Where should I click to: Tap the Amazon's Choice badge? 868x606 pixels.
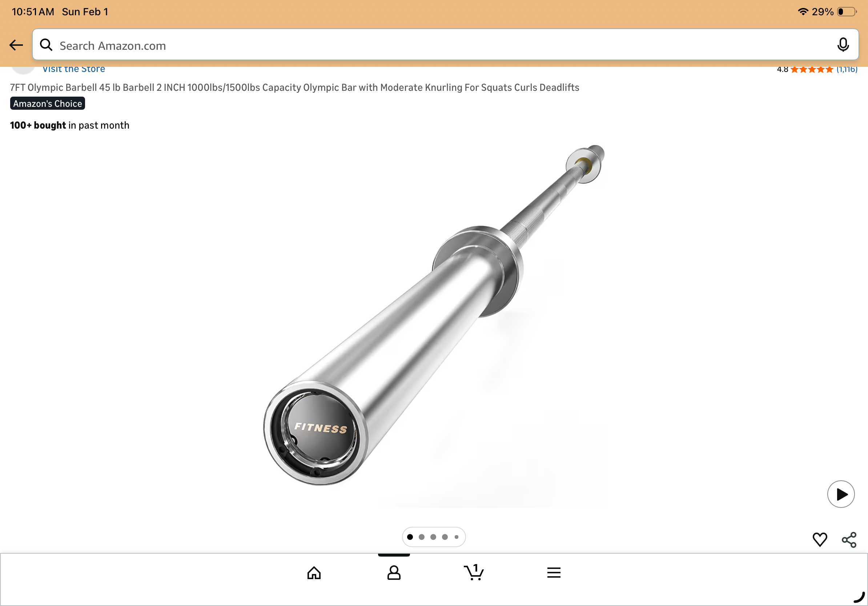[48, 104]
